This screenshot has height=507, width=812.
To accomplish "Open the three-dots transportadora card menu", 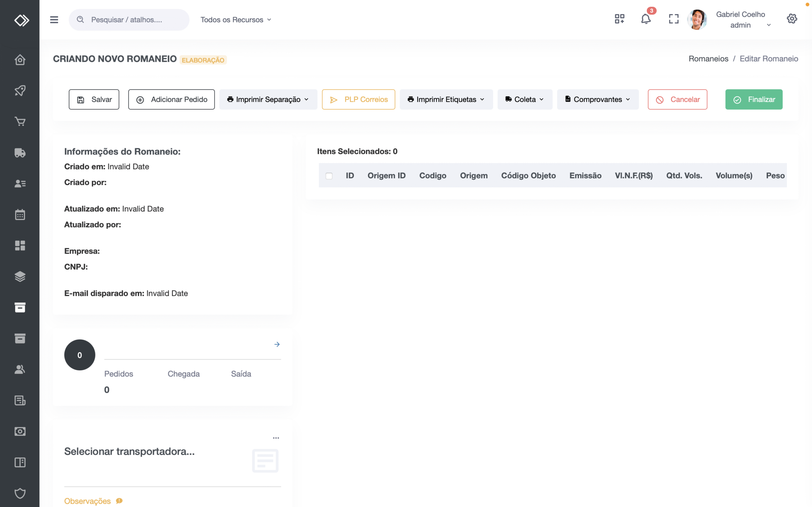I will coord(276,438).
